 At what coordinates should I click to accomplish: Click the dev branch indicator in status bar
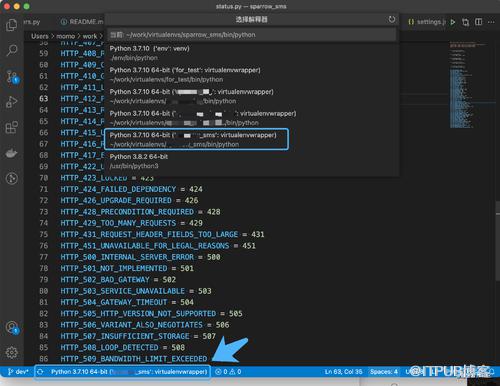pyautogui.click(x=18, y=371)
